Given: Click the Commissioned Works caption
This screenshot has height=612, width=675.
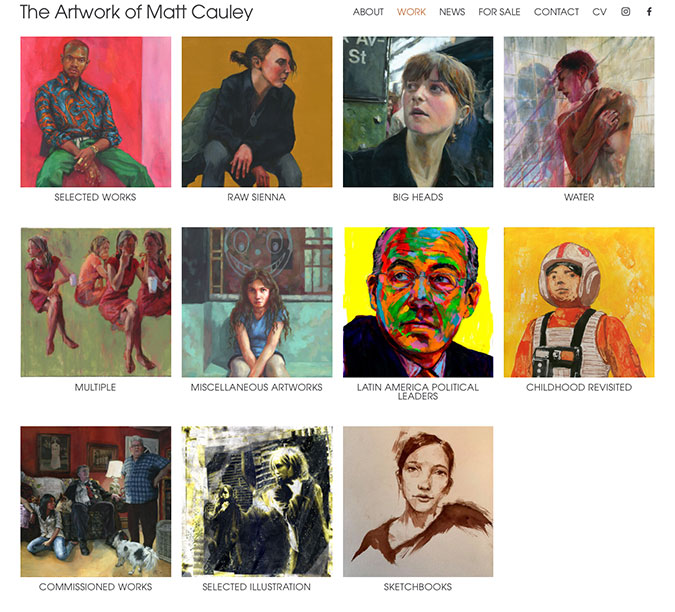Looking at the screenshot, I should pos(96,587).
